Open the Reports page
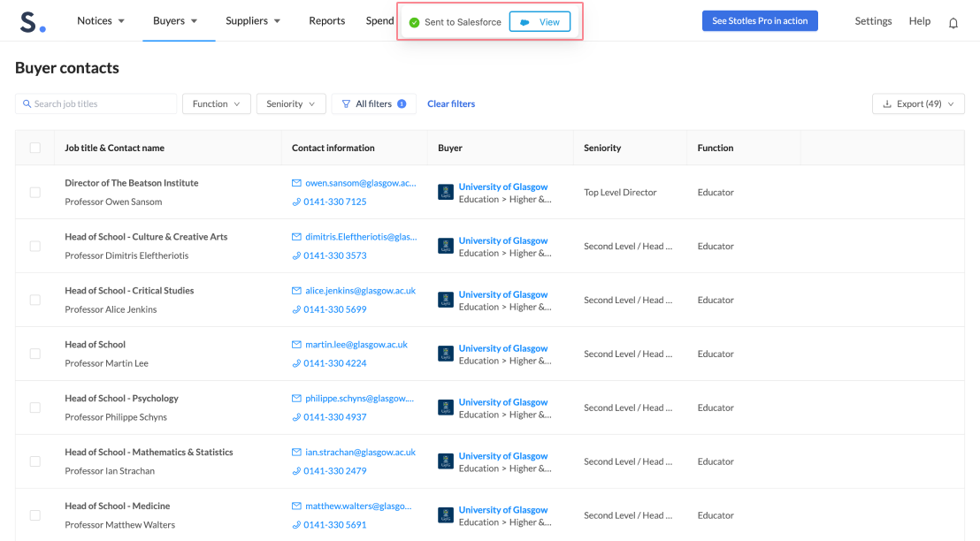 coord(327,20)
